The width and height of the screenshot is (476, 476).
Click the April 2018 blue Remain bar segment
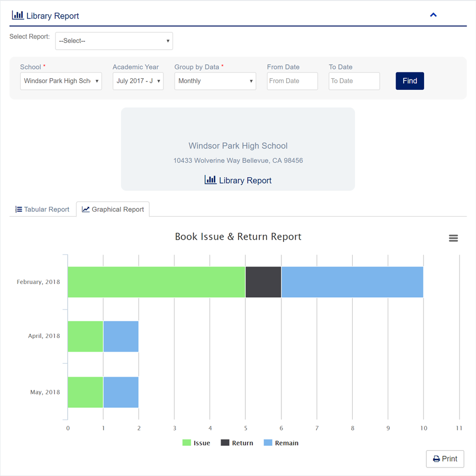click(x=121, y=336)
